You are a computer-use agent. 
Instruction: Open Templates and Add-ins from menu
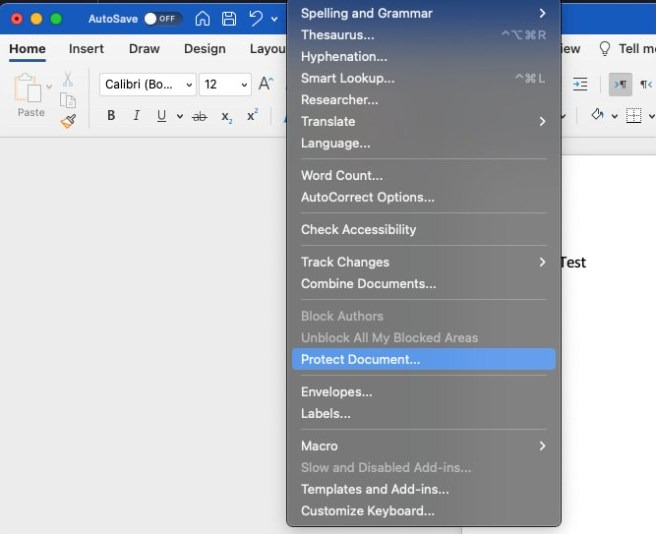(424, 489)
